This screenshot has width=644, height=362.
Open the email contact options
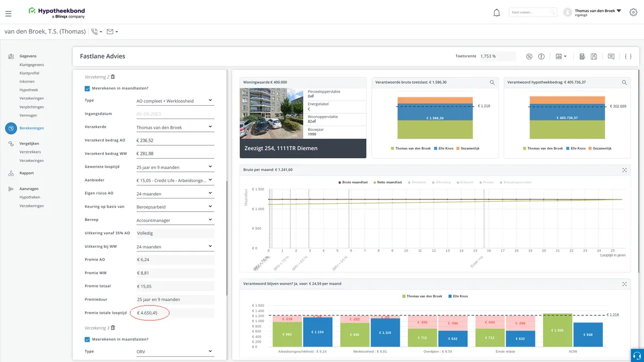pos(112,32)
